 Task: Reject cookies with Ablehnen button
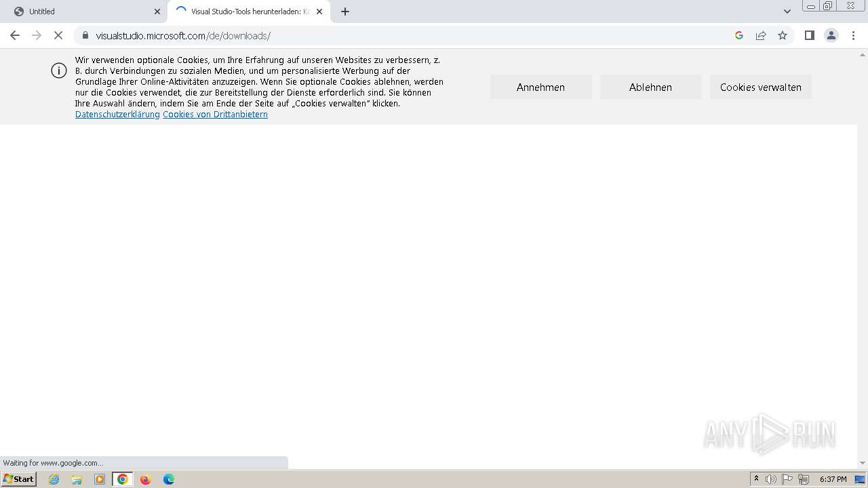[650, 87]
